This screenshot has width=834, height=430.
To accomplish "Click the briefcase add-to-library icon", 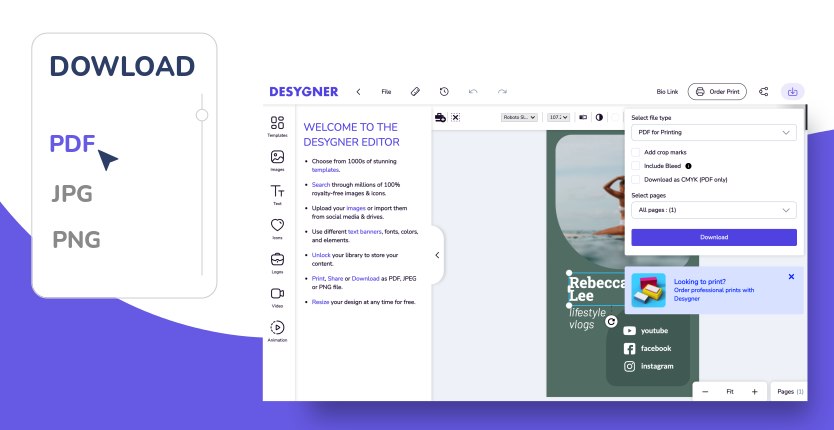I will click(x=440, y=117).
